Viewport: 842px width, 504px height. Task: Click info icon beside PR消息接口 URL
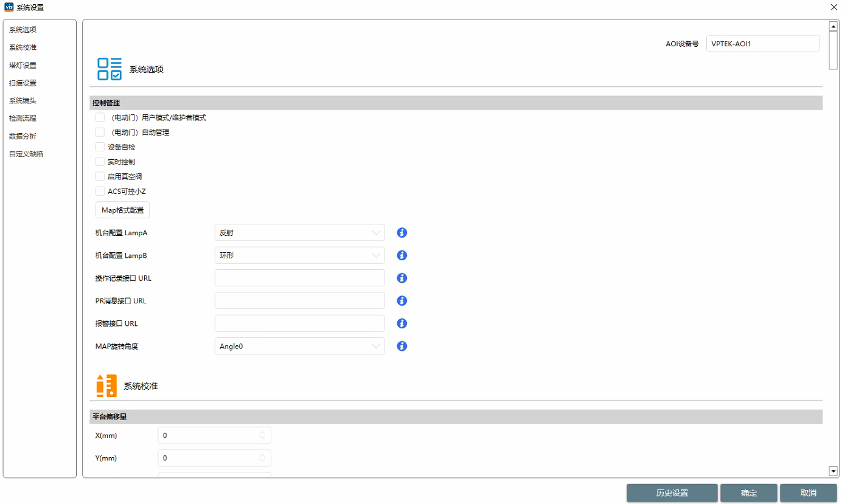click(402, 301)
